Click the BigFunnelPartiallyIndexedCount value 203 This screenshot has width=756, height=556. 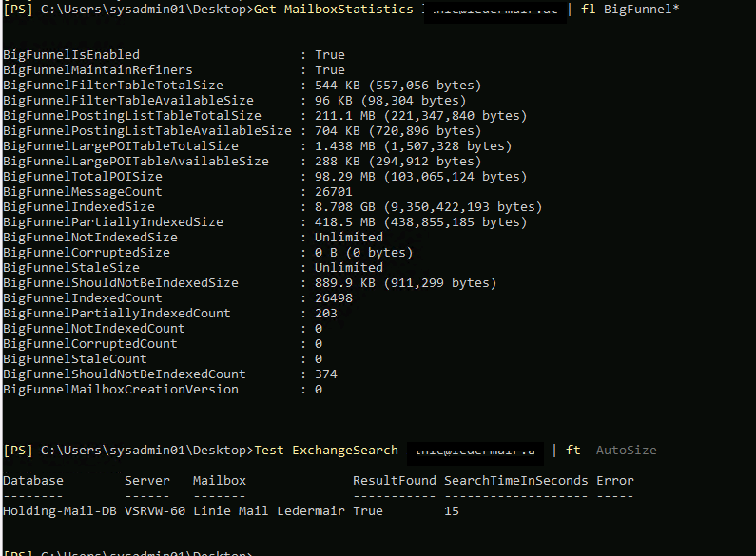click(x=326, y=314)
